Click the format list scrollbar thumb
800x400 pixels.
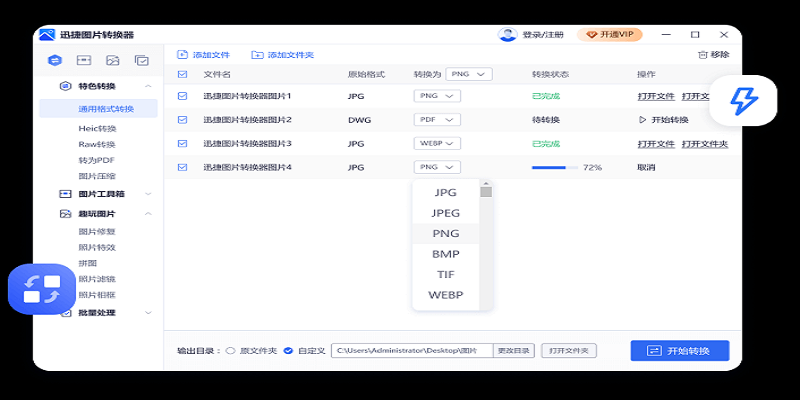pyautogui.click(x=486, y=192)
